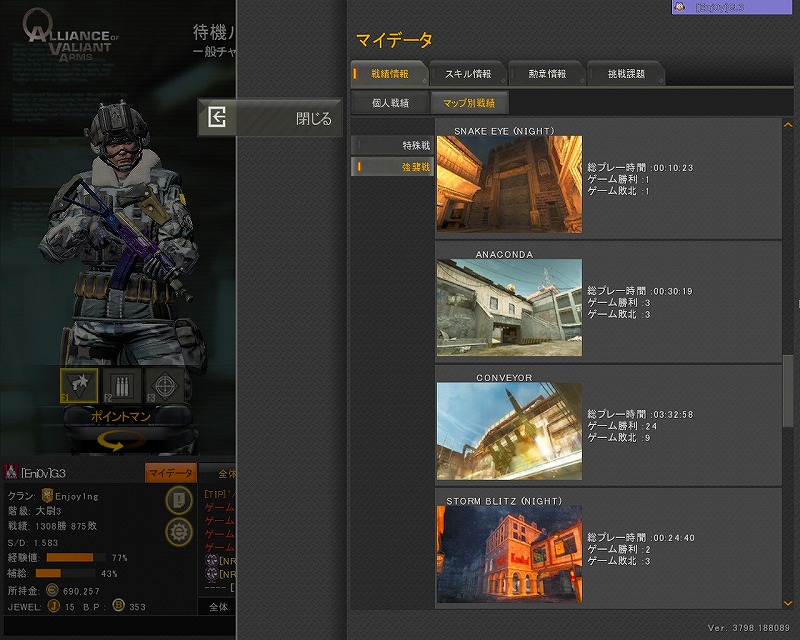The image size is (800, 640).
Task: Select the F1 pointman class icon
Action: 79,385
